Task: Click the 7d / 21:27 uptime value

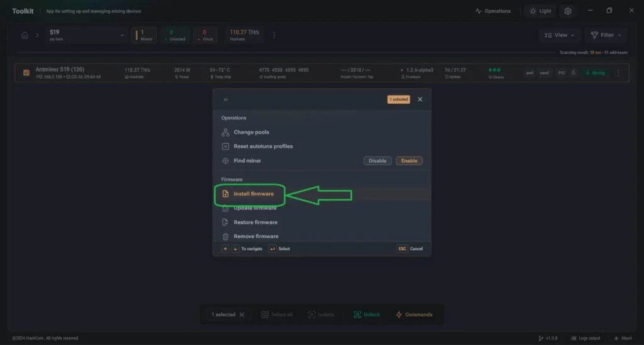Action: [x=455, y=70]
